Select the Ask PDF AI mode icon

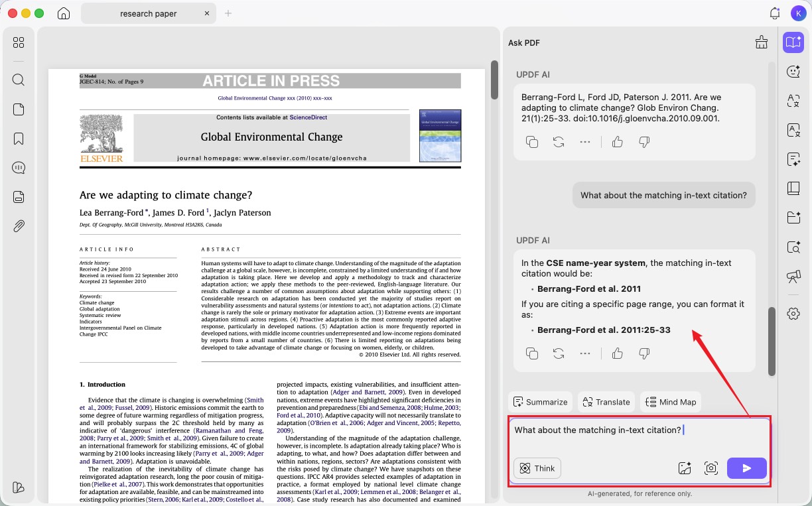(x=793, y=42)
